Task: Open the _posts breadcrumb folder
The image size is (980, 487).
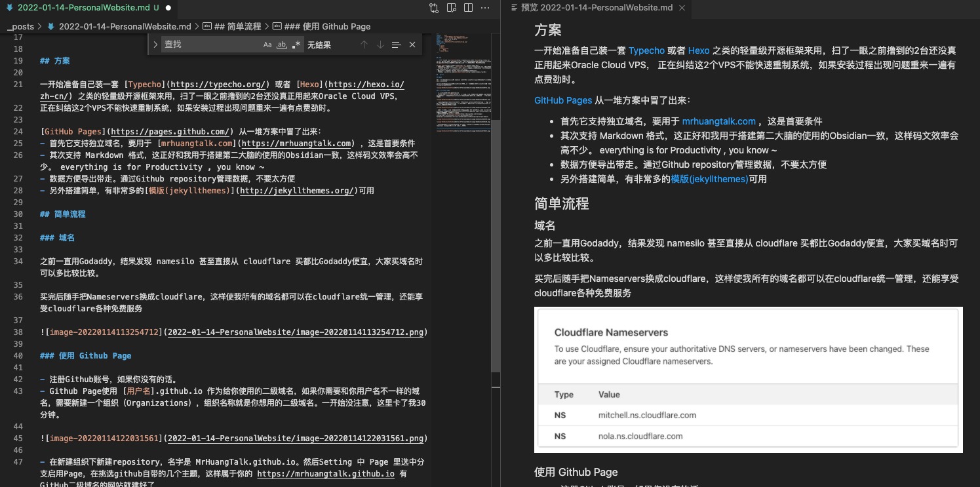Action: pos(21,27)
